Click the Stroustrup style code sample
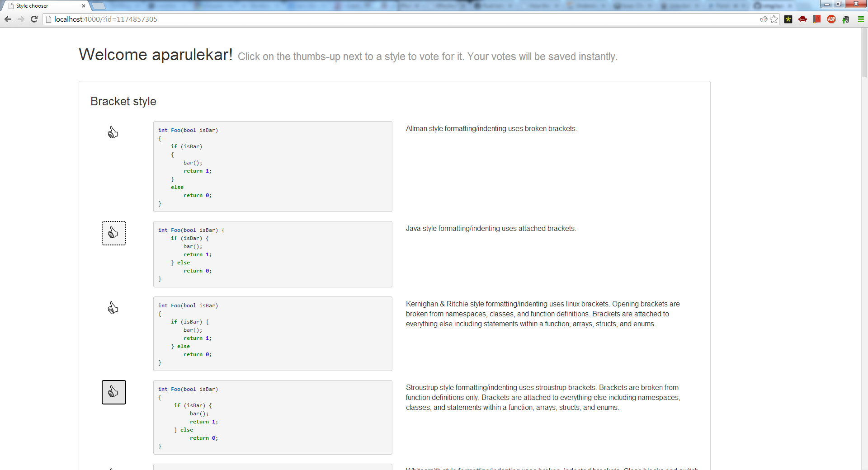868x470 pixels. click(x=273, y=417)
